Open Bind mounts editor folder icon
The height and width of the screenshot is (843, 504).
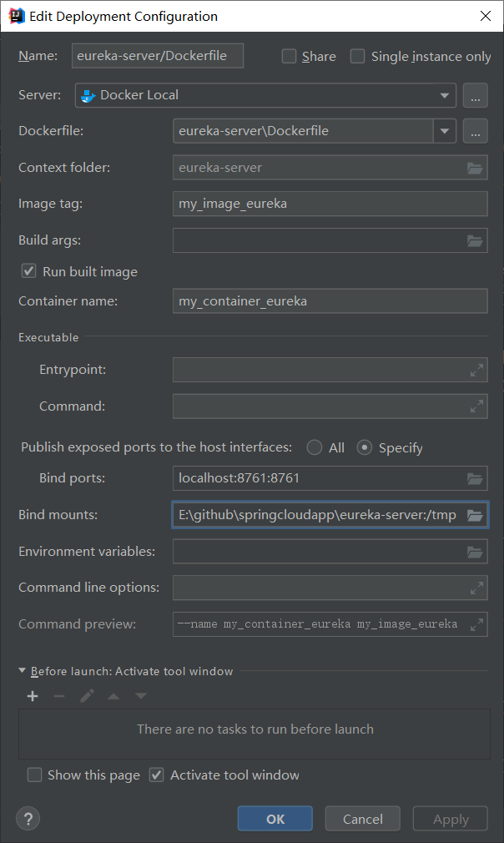pyautogui.click(x=475, y=515)
